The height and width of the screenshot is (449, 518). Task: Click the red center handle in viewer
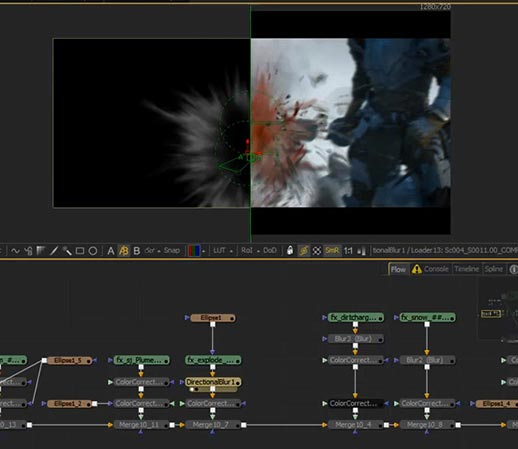248,142
